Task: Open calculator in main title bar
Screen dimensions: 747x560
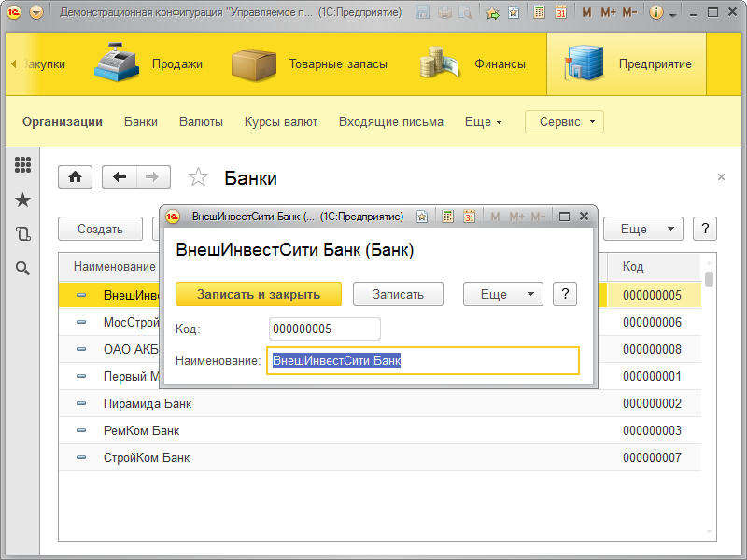Action: coord(539,13)
